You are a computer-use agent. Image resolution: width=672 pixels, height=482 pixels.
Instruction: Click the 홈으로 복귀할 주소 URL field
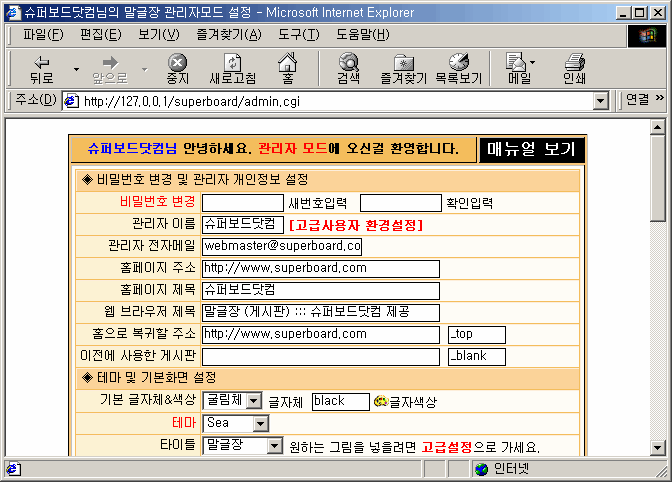(x=321, y=335)
